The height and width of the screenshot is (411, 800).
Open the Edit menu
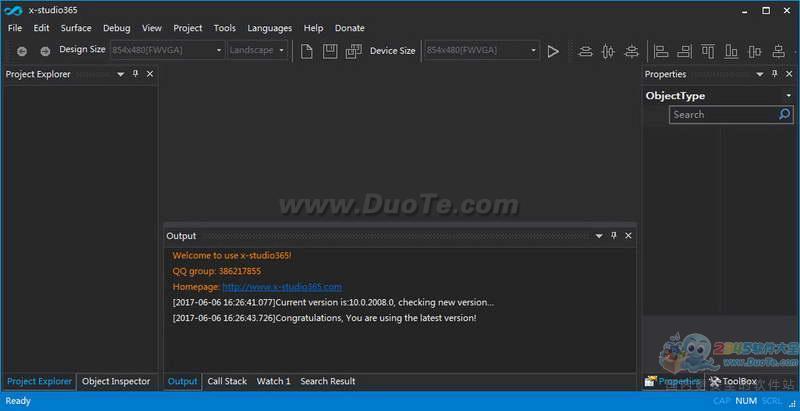tap(41, 28)
